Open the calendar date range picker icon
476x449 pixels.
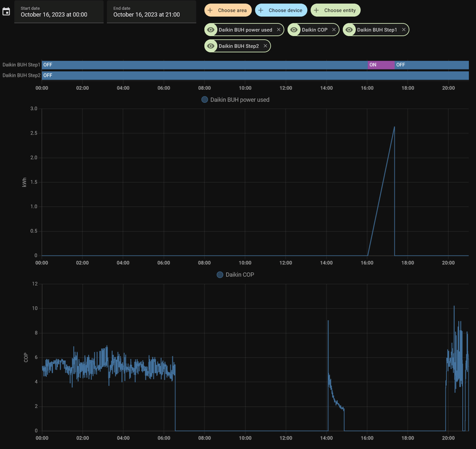click(6, 11)
